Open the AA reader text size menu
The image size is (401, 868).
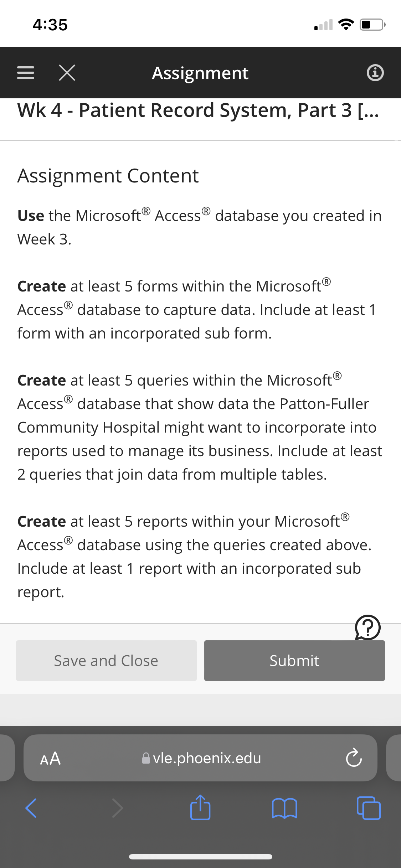pos(51,758)
